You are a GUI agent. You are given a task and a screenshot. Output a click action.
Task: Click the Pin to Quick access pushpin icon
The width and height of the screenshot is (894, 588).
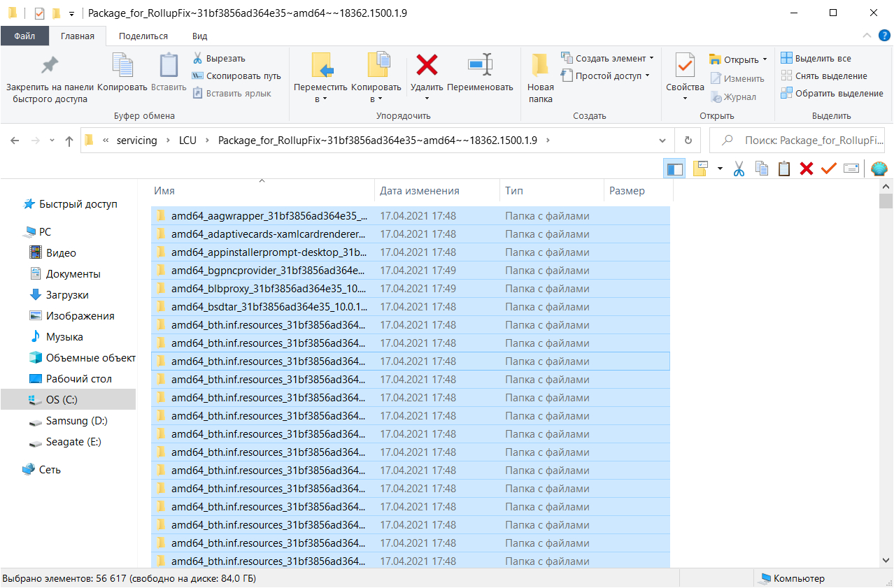[49, 66]
